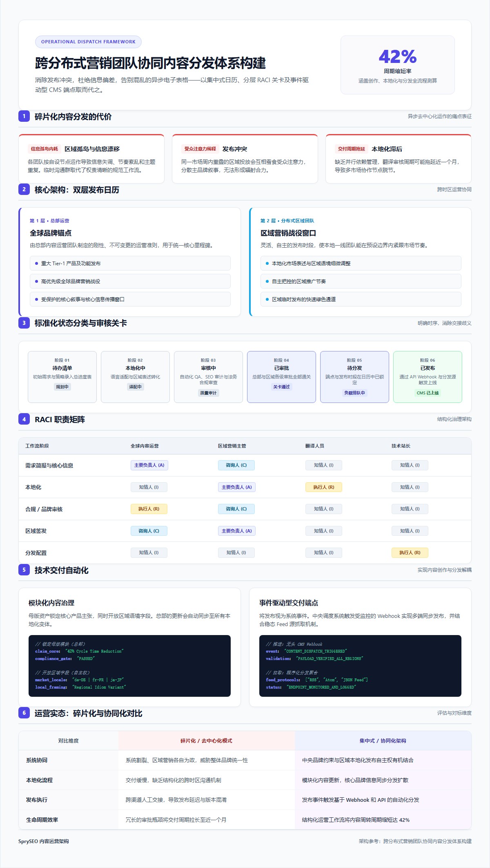Click the 42% 周期缩短率 stat card

coord(397,65)
